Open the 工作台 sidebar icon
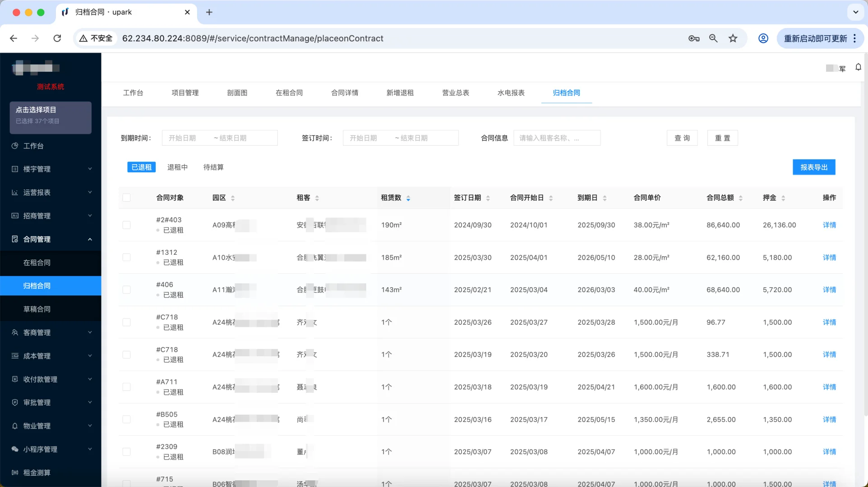868x487 pixels. coord(15,146)
